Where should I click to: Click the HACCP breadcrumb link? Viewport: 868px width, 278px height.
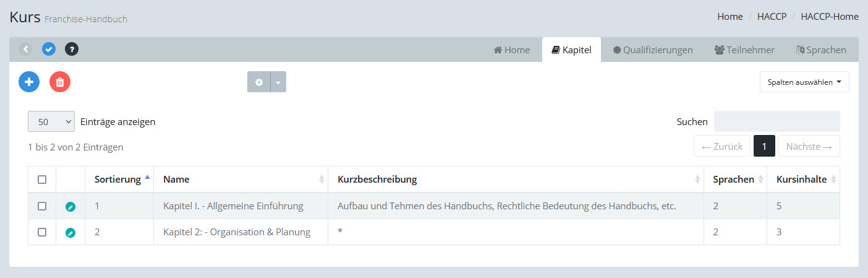772,17
